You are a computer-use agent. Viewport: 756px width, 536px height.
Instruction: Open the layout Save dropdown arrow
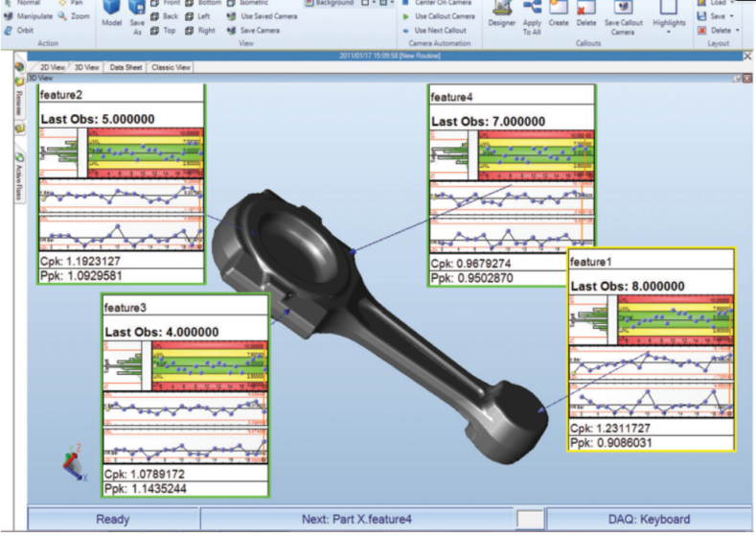732,16
